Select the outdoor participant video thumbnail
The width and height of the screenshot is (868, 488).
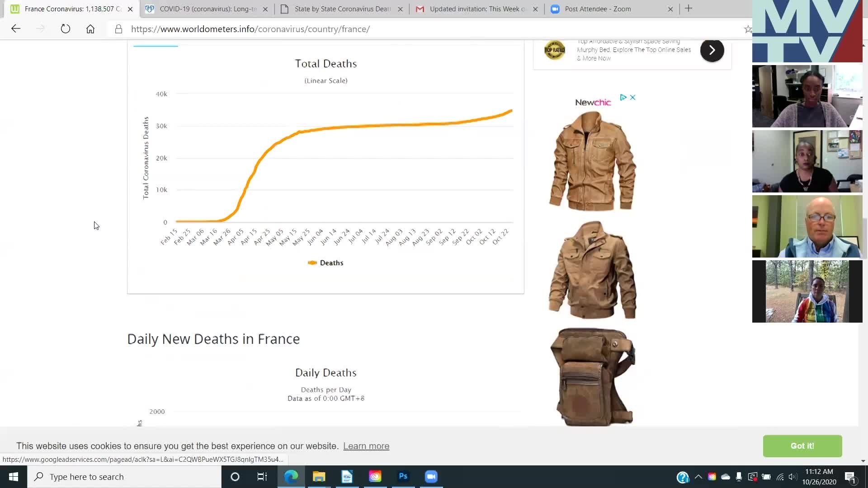[x=807, y=291]
